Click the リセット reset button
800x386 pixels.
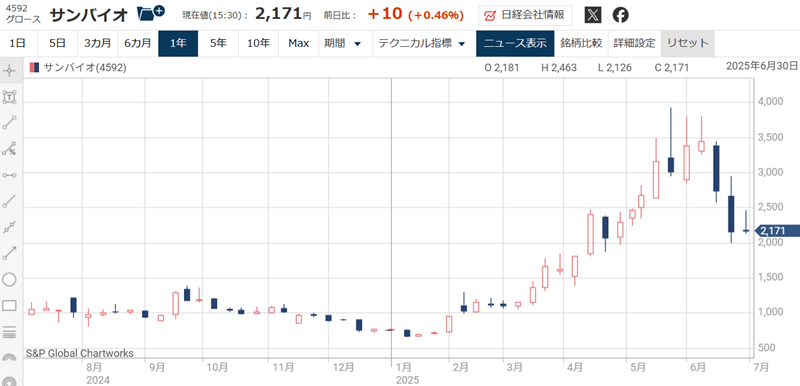[x=688, y=43]
